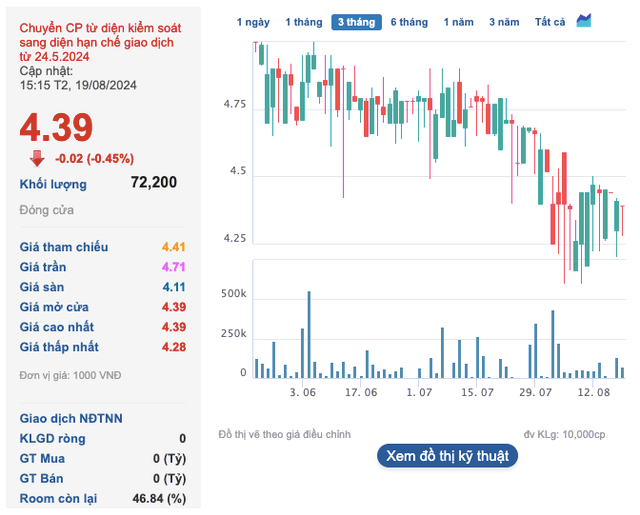The image size is (640, 515).
Task: Click the Giao dịch NĐTNN section header
Action: [x=71, y=418]
